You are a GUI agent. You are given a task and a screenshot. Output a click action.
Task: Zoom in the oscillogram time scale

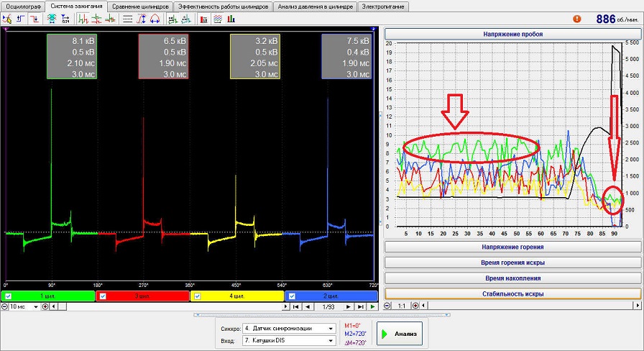tap(45, 306)
